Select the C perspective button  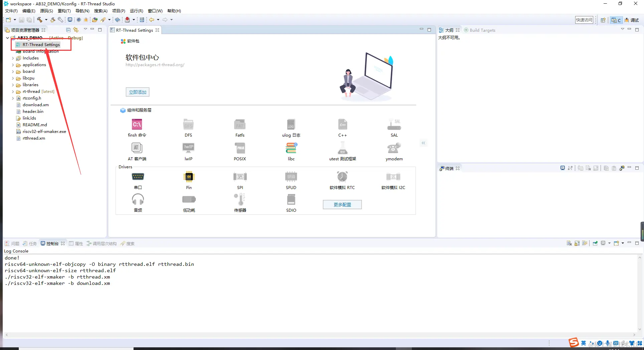(x=616, y=20)
